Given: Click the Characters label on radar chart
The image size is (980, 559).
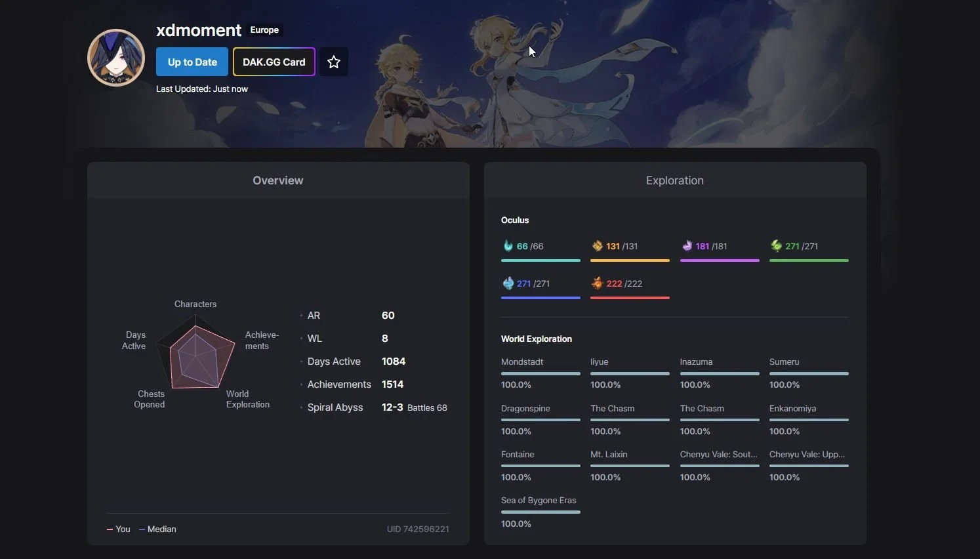Looking at the screenshot, I should [195, 304].
